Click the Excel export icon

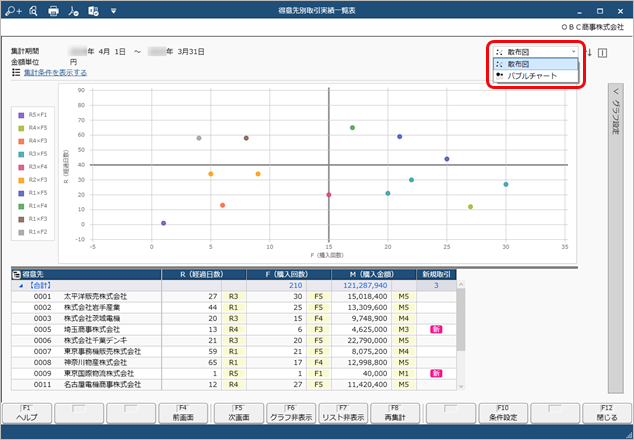click(x=93, y=11)
